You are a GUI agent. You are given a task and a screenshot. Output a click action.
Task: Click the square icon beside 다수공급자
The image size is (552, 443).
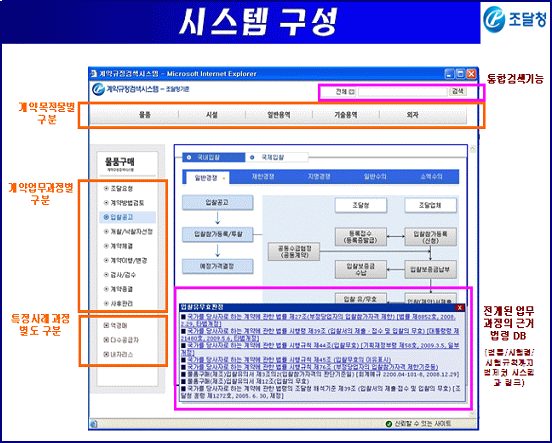pyautogui.click(x=106, y=340)
